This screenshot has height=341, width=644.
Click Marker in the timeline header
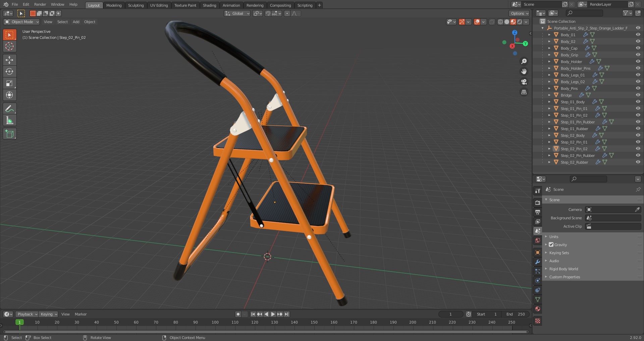pyautogui.click(x=80, y=314)
